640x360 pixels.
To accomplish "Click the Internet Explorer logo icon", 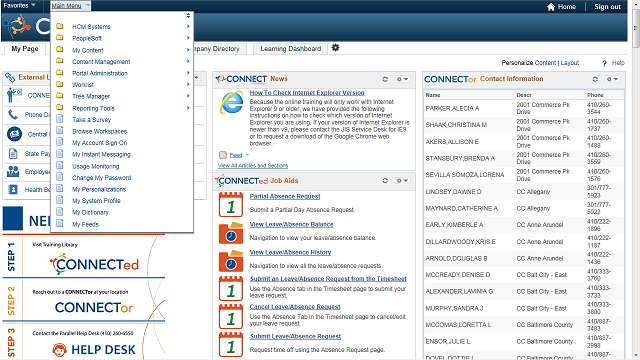I will pyautogui.click(x=232, y=102).
